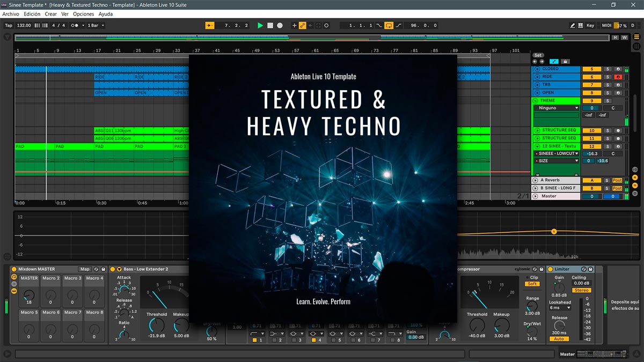This screenshot has width=644, height=362.
Task: Toggle the Post button on B SINEE - LONG F
Action: coord(617,188)
